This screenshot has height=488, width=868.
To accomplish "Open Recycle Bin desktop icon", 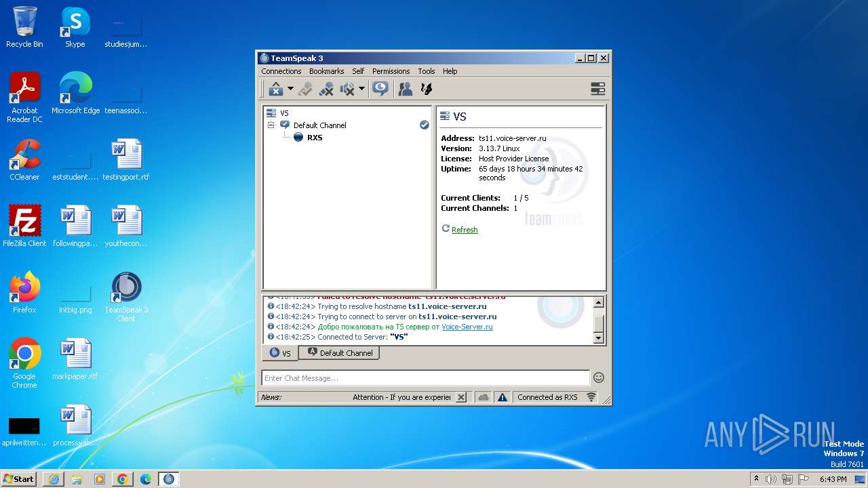I will (x=24, y=28).
